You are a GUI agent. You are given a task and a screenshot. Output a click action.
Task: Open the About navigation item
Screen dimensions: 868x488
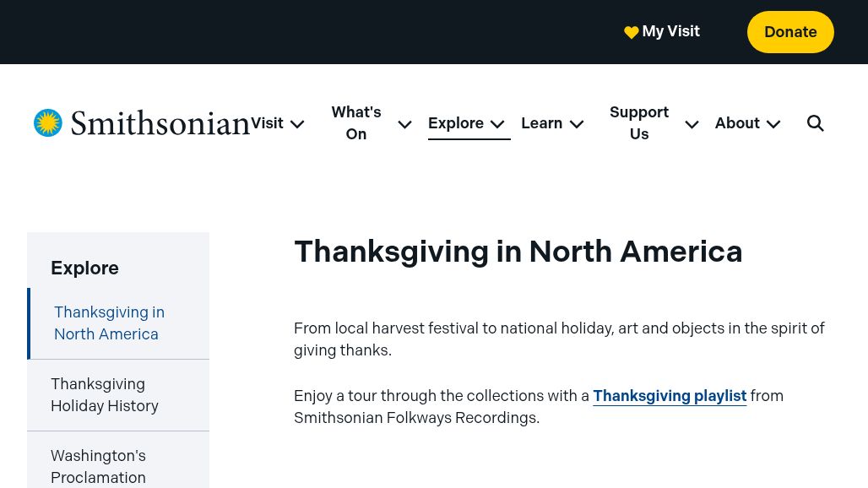(x=737, y=122)
